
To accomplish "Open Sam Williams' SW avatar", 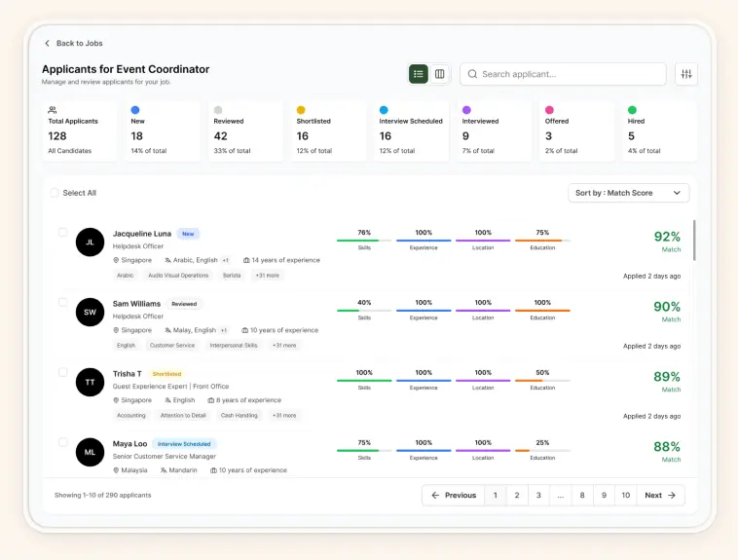I will 90,312.
